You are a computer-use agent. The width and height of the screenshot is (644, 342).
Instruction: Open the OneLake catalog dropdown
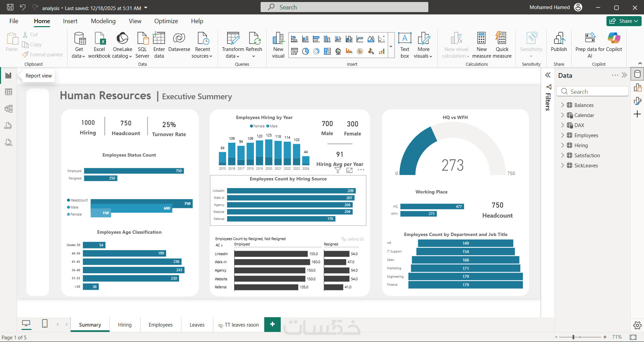coord(122,45)
